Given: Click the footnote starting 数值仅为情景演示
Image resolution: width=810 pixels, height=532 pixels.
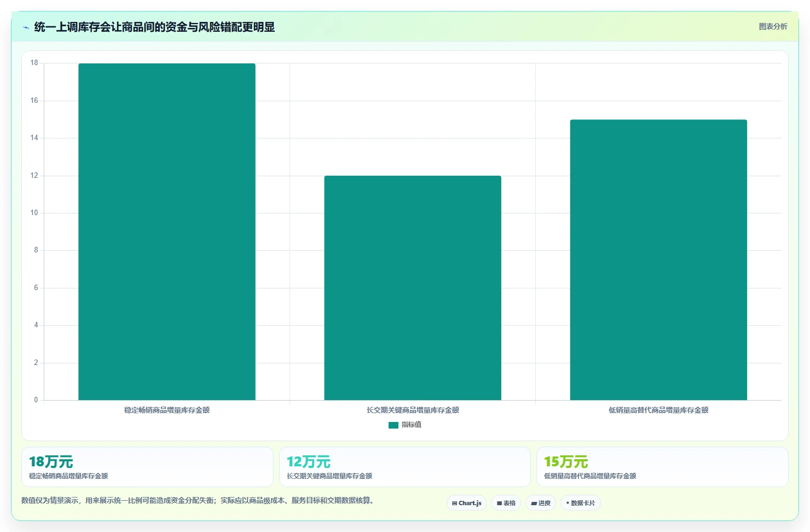Looking at the screenshot, I should pyautogui.click(x=198, y=500).
